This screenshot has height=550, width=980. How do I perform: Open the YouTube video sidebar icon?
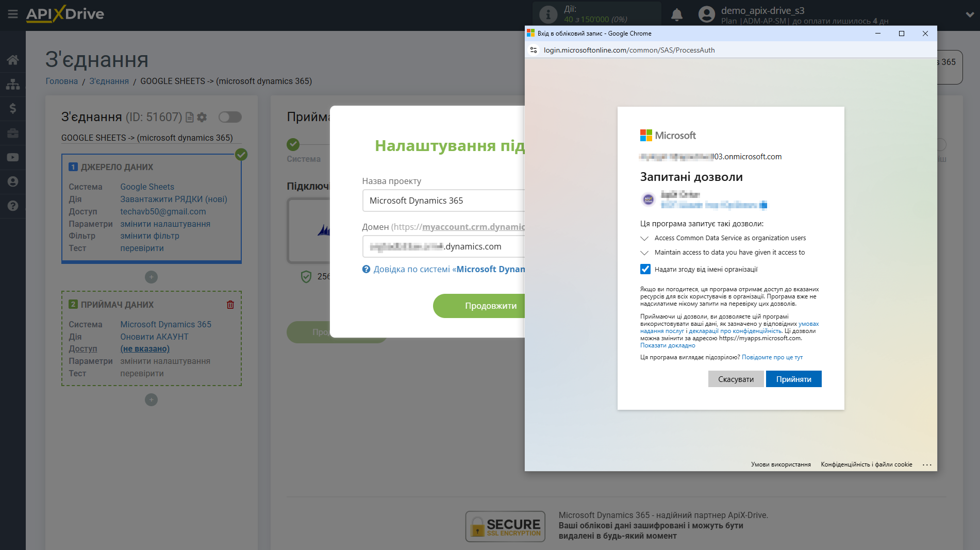(13, 157)
